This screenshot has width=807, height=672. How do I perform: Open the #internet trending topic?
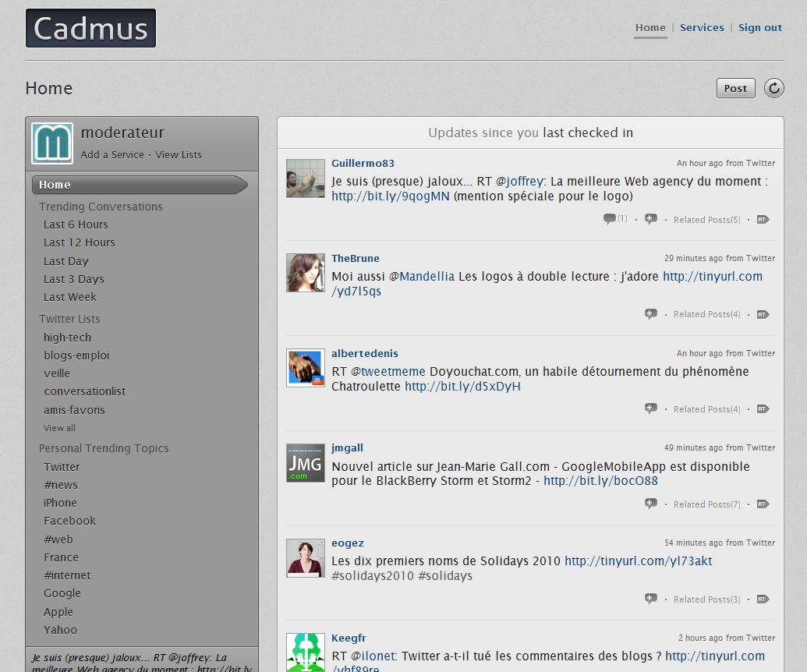(67, 575)
